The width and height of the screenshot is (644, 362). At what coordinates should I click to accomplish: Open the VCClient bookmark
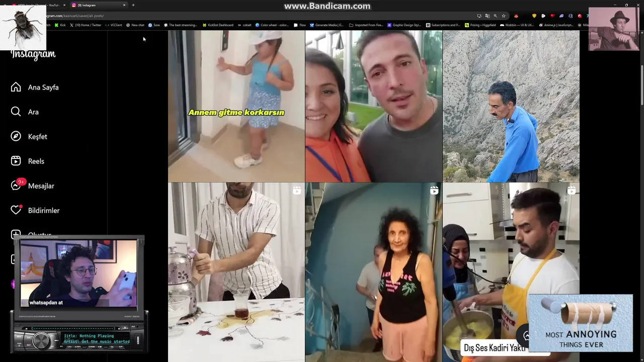click(x=114, y=25)
